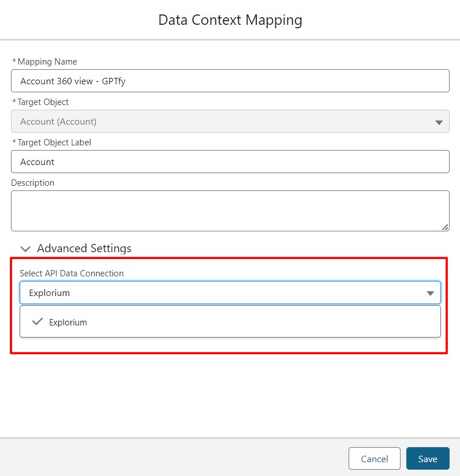Click the API Data Connection dropdown arrow

430,293
